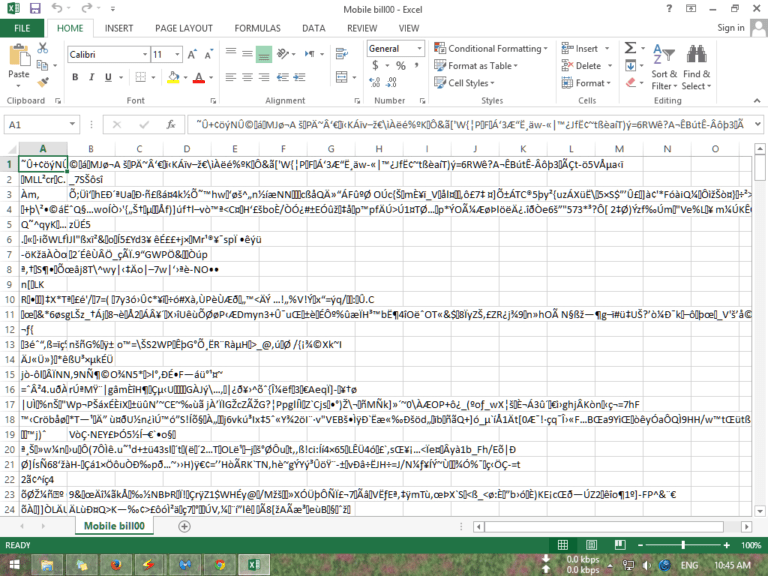The height and width of the screenshot is (576, 768).
Task: Click the Wrap Text icon
Action: click(342, 53)
